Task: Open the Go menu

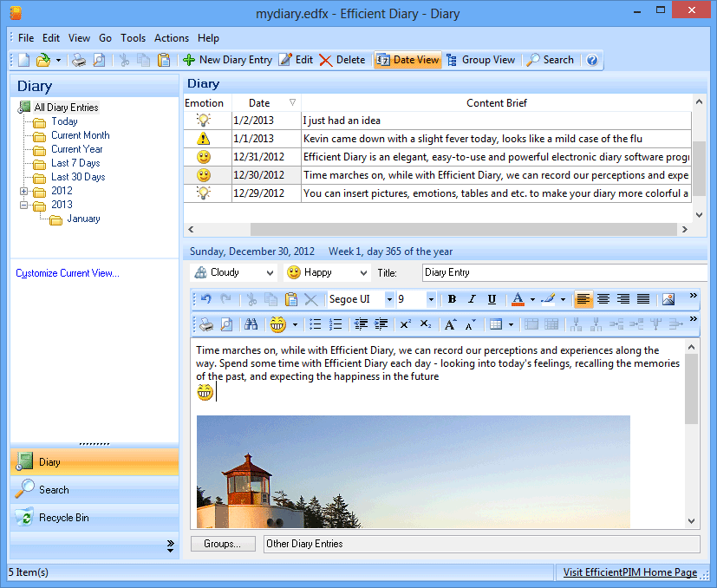Action: point(105,38)
